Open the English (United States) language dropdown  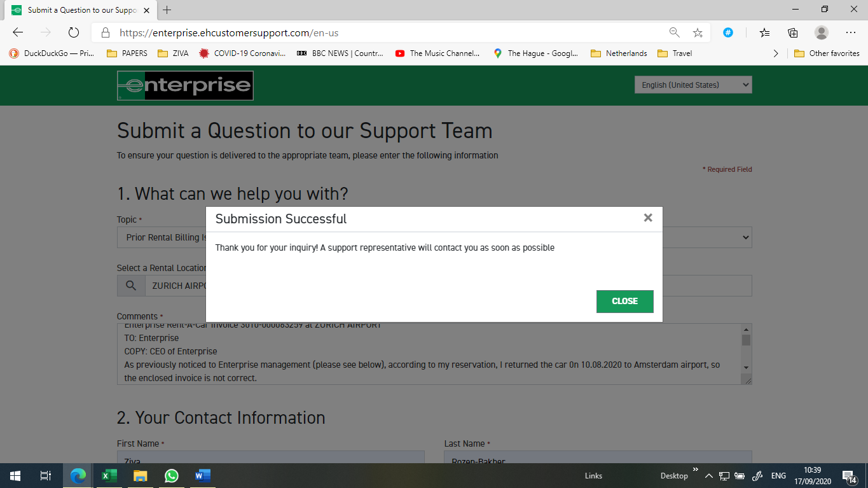click(692, 84)
